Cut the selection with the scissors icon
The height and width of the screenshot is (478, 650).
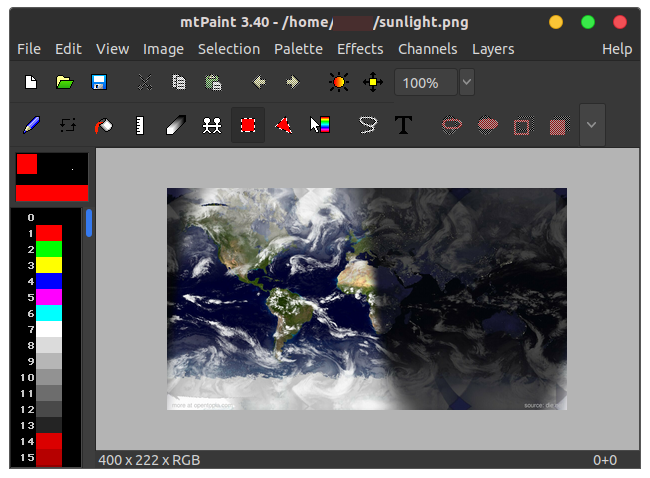click(x=145, y=82)
